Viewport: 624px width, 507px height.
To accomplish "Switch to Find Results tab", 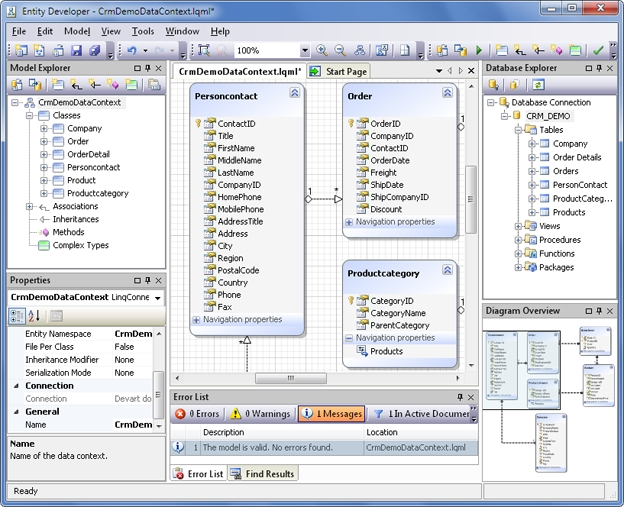I will (x=263, y=474).
